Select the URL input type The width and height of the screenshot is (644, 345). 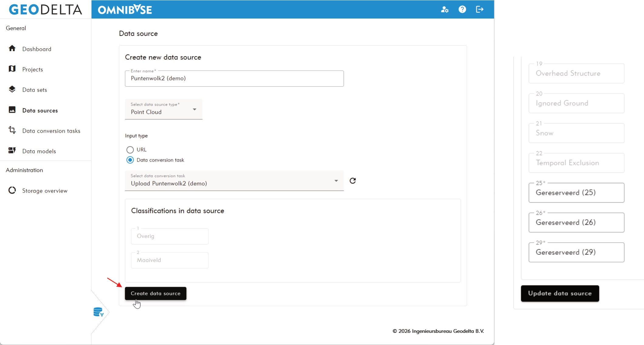[130, 150]
